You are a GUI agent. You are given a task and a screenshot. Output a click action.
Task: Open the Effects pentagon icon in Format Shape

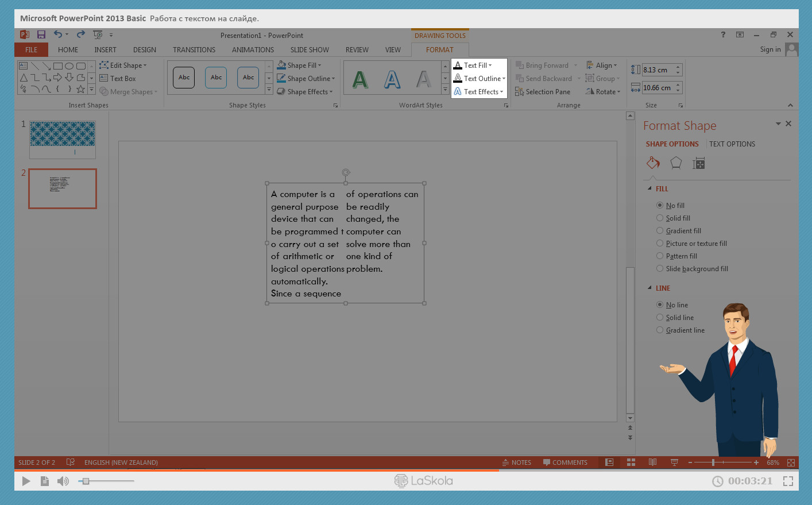point(676,163)
